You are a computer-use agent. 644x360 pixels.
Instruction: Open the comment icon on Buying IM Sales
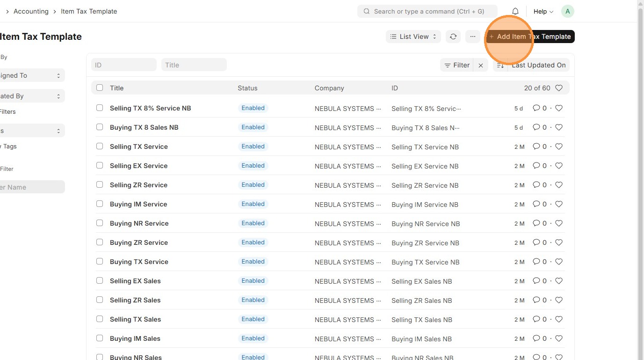tap(536, 338)
